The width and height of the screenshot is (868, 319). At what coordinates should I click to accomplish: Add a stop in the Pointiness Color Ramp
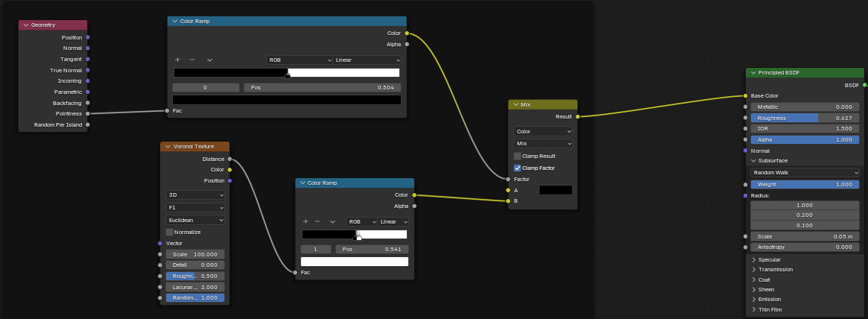pyautogui.click(x=177, y=60)
